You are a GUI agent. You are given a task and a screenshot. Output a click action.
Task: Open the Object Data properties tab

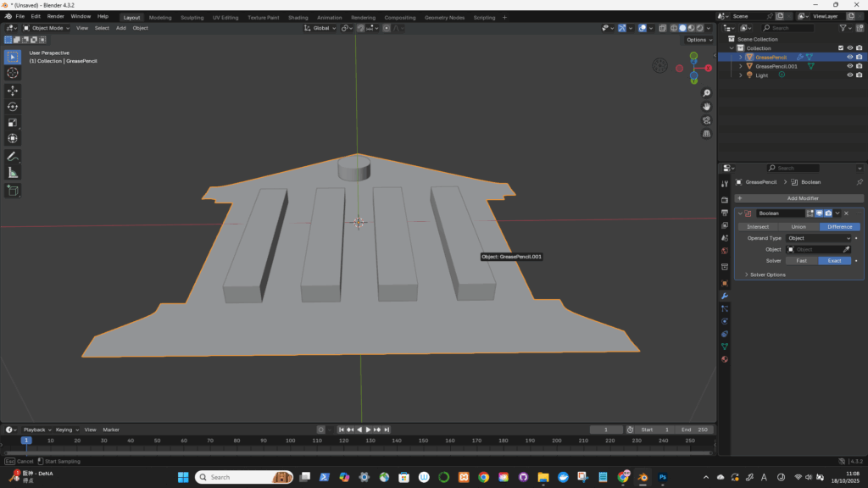724,347
